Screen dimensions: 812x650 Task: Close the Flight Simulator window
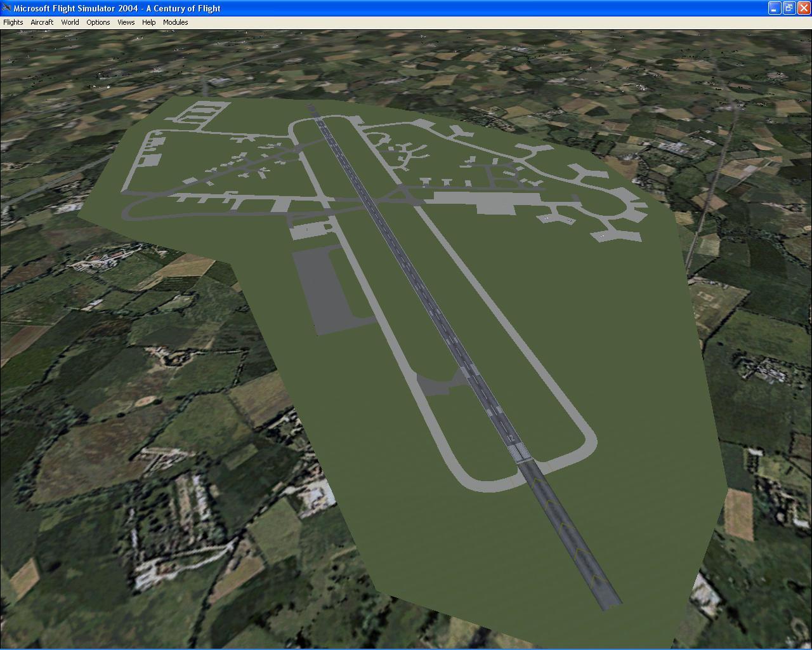click(x=803, y=8)
